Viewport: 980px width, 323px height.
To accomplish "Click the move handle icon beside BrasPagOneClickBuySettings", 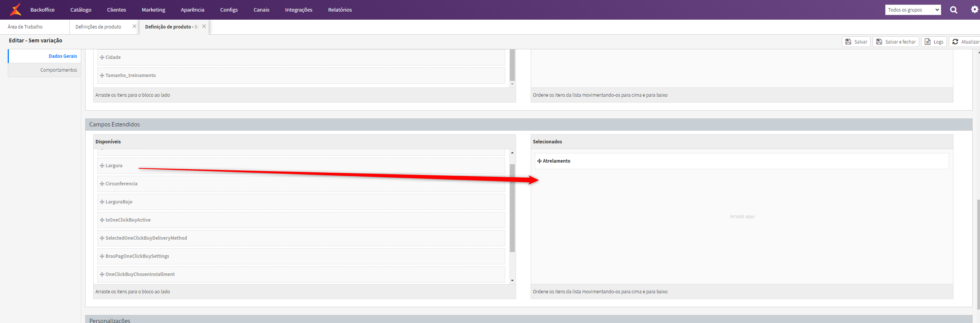I will coord(102,256).
